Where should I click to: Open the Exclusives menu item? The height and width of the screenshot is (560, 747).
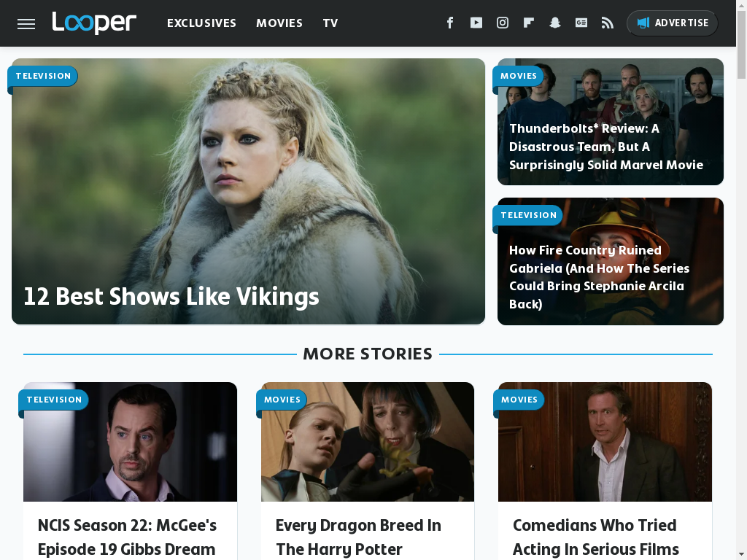click(x=201, y=23)
